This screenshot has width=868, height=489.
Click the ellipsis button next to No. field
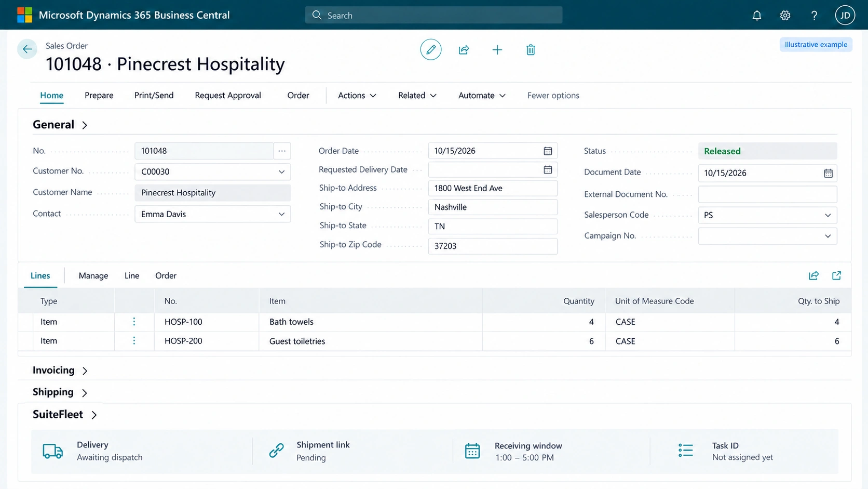point(282,151)
